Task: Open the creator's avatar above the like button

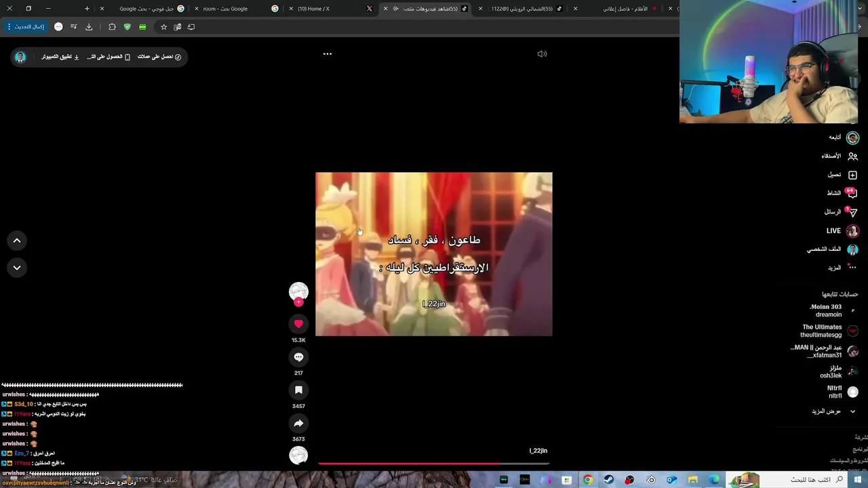Action: (x=298, y=291)
